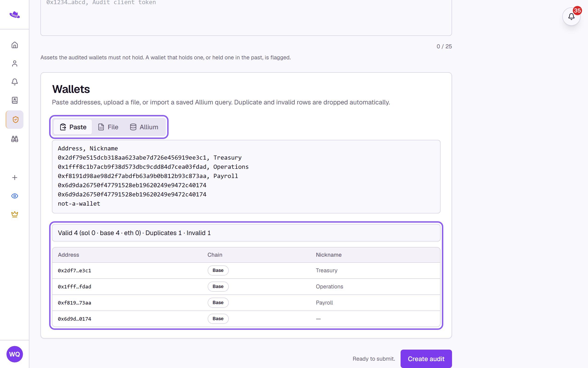The width and height of the screenshot is (588, 368).
Task: Click the 0 / 25 counter
Action: tap(444, 46)
